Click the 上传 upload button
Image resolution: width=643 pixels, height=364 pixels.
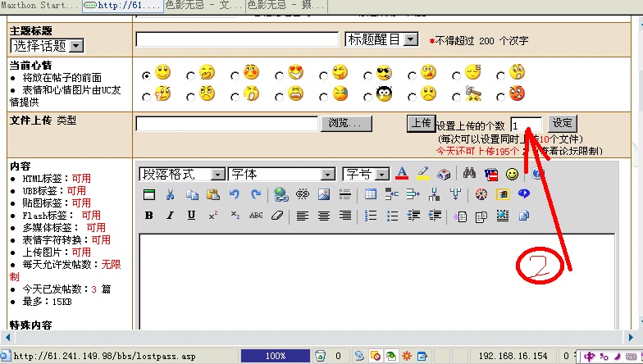(x=421, y=123)
